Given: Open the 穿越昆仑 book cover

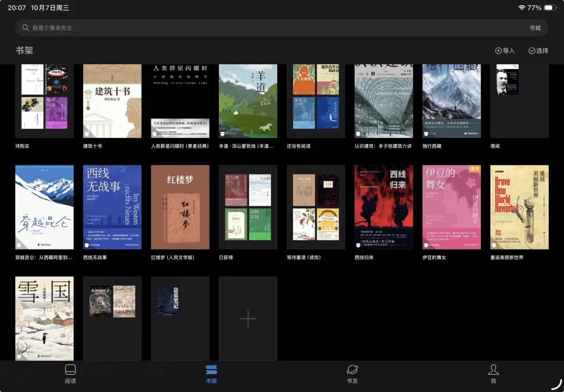Looking at the screenshot, I should click(44, 207).
